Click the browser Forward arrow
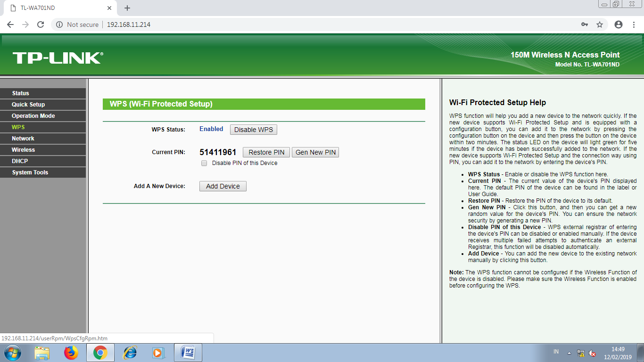The height and width of the screenshot is (362, 644). [25, 25]
